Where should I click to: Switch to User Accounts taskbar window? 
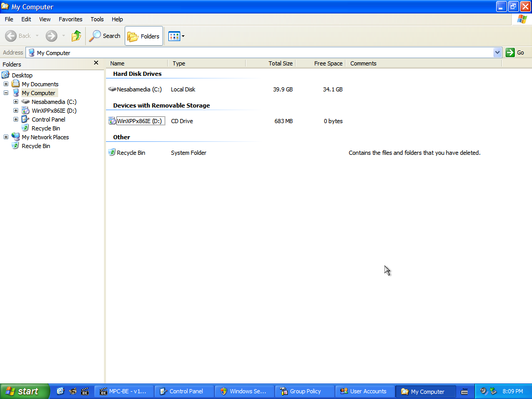364,391
